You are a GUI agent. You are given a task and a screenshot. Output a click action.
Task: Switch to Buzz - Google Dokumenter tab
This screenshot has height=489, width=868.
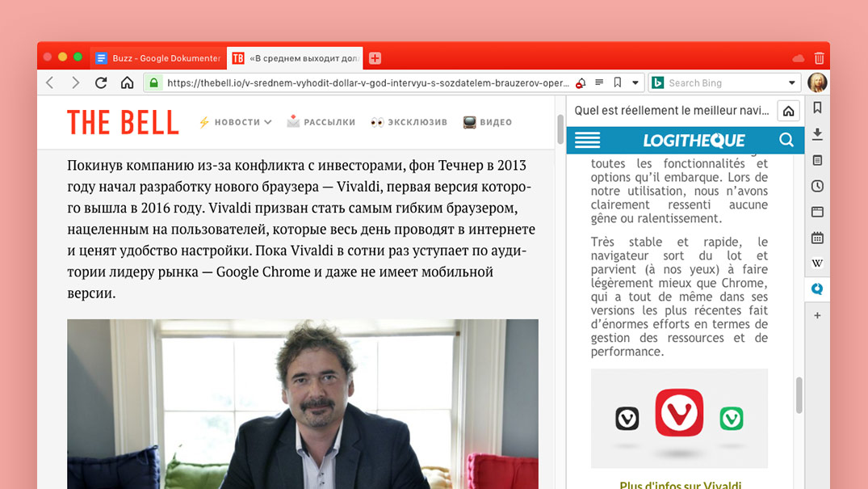(x=158, y=58)
